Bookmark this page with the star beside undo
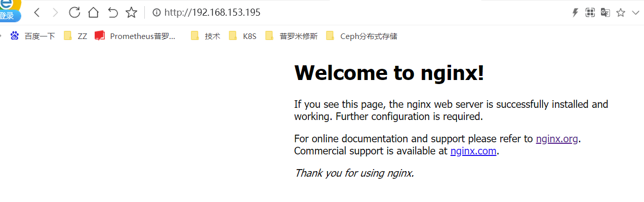This screenshot has height=202, width=644. (x=131, y=13)
